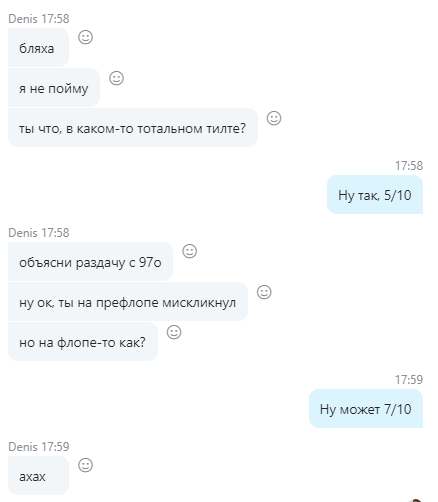Open avatar thumbnail at bottom-right corner

coord(416,500)
